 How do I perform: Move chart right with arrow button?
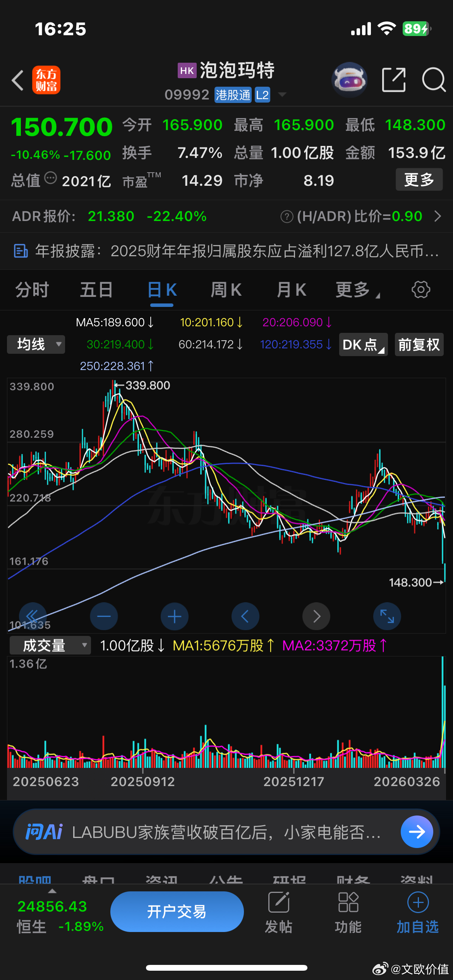316,616
